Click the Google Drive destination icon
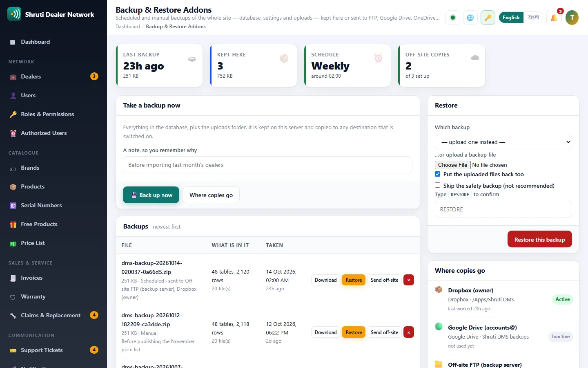This screenshot has height=368, width=588. pyautogui.click(x=439, y=327)
